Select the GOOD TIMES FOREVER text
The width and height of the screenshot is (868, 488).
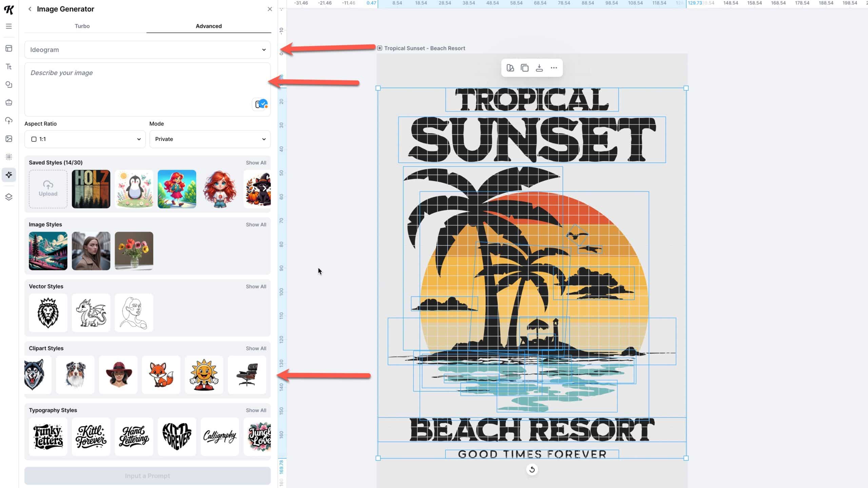point(532,454)
